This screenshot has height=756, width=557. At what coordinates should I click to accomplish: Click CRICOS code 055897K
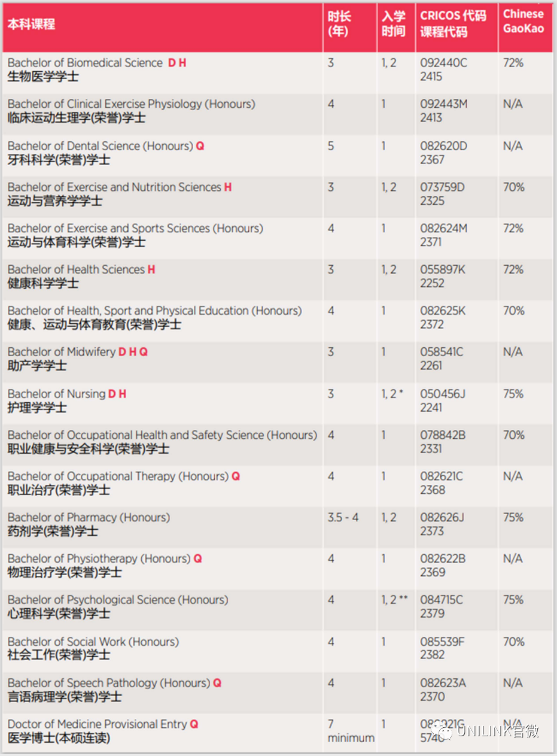tap(443, 270)
